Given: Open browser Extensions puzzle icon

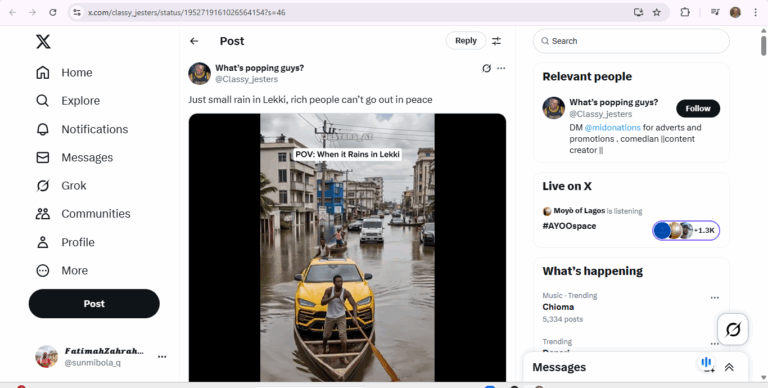Looking at the screenshot, I should (x=685, y=12).
